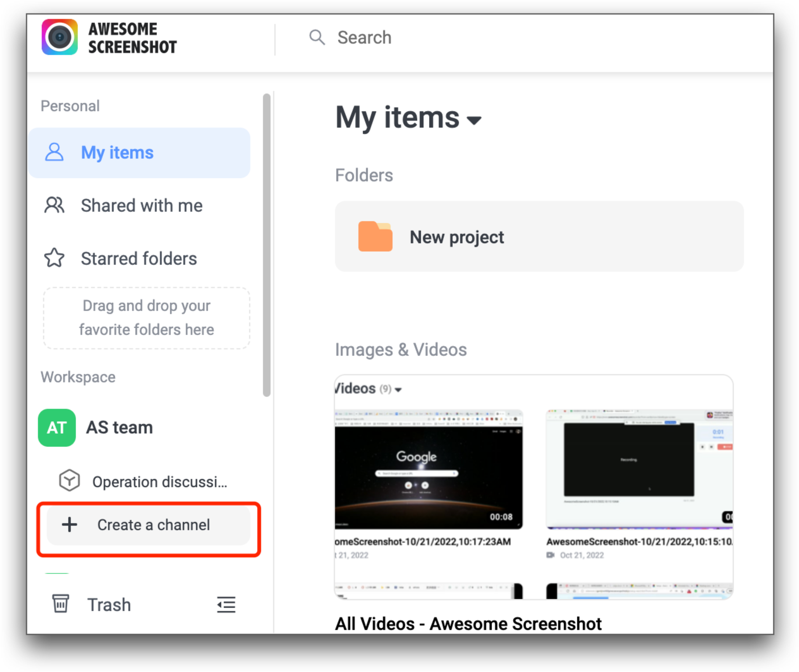Open My items in the sidebar
This screenshot has height=672, width=799.
pyautogui.click(x=139, y=153)
